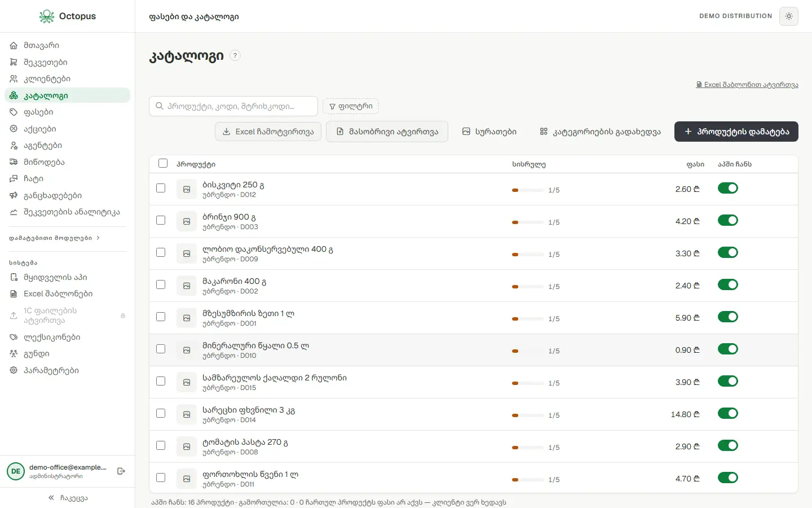Check the box for მზესუმზირის ზეთი 1 ლ
The height and width of the screenshot is (508, 812).
click(x=161, y=317)
